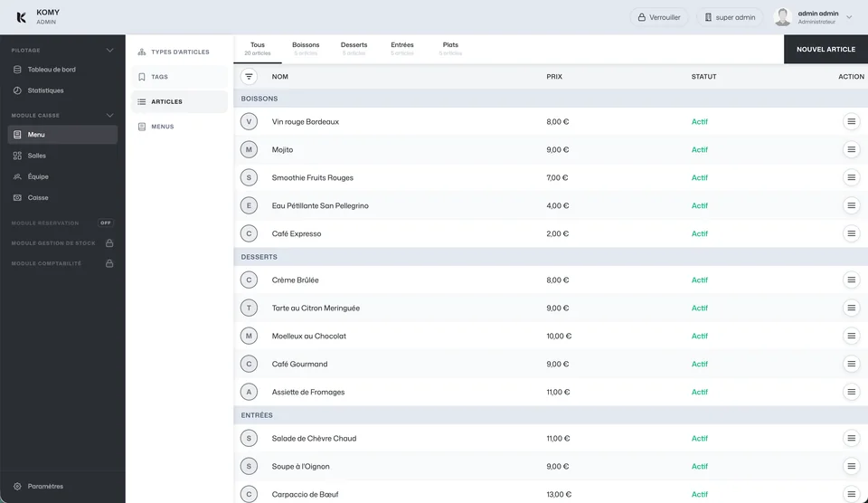
Task: Click the super admin button
Action: click(x=730, y=17)
